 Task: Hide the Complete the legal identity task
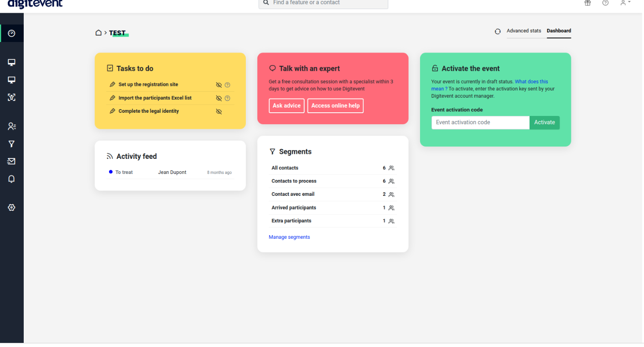click(219, 111)
